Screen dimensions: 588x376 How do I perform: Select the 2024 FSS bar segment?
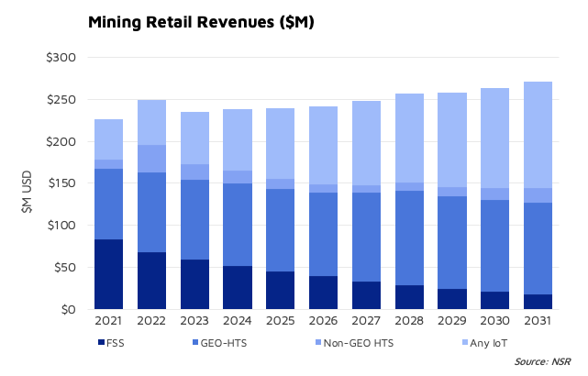click(x=238, y=288)
